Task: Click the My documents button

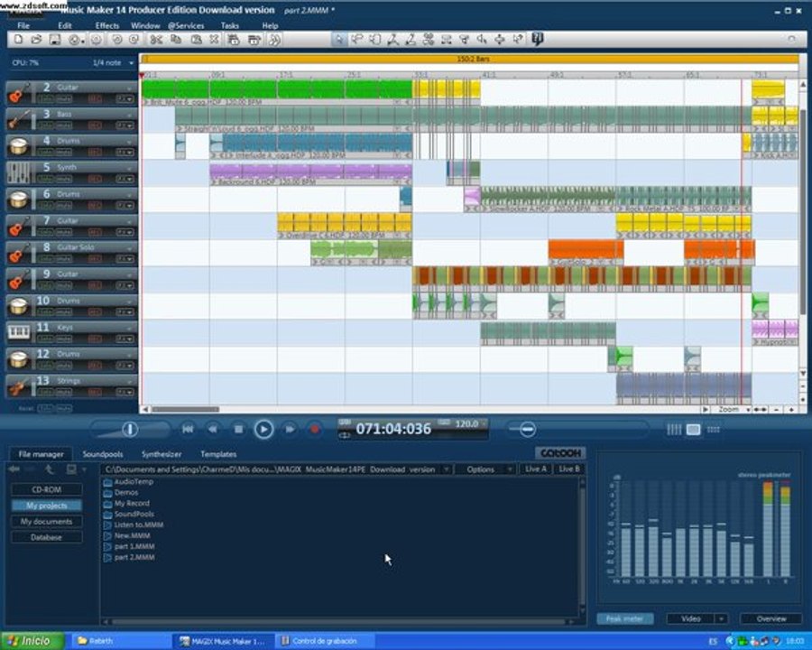Action: pyautogui.click(x=47, y=522)
